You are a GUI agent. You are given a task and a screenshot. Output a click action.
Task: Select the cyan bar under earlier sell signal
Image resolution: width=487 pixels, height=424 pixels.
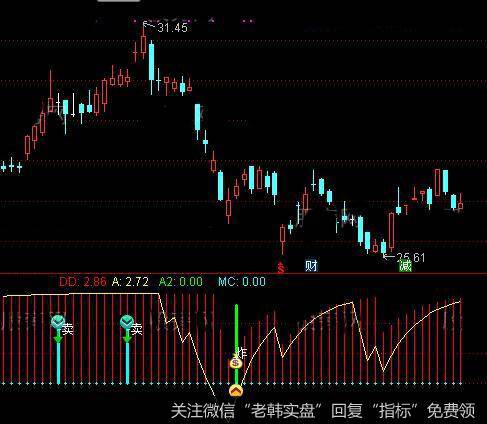click(x=59, y=363)
